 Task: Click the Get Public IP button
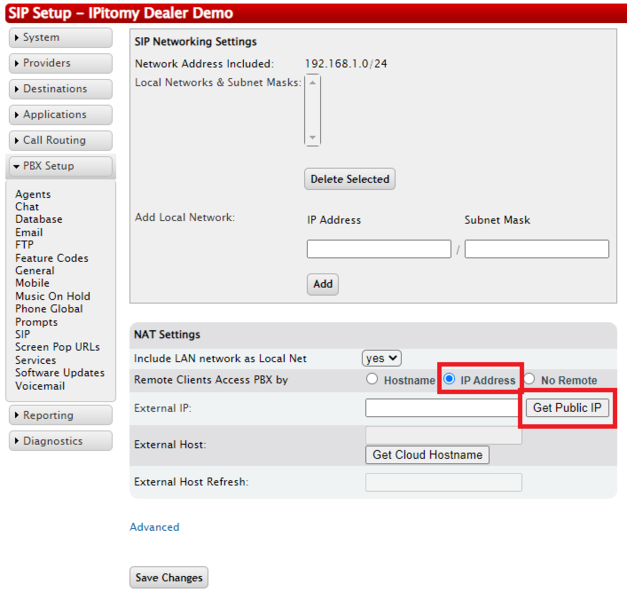click(567, 408)
